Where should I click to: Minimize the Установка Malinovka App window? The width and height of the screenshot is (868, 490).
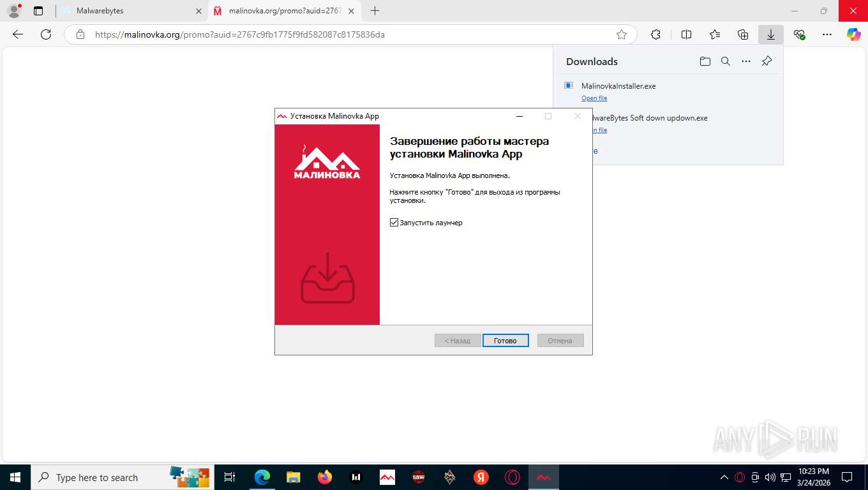tap(520, 116)
